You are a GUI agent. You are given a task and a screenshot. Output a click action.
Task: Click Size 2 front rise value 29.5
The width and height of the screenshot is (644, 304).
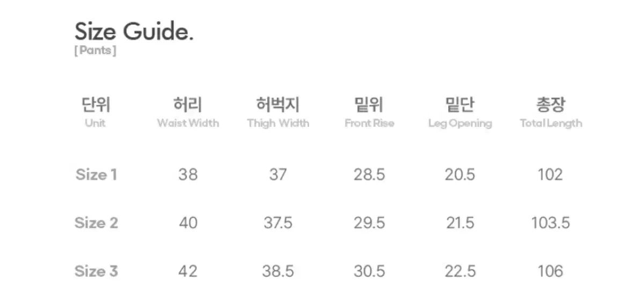coord(369,223)
